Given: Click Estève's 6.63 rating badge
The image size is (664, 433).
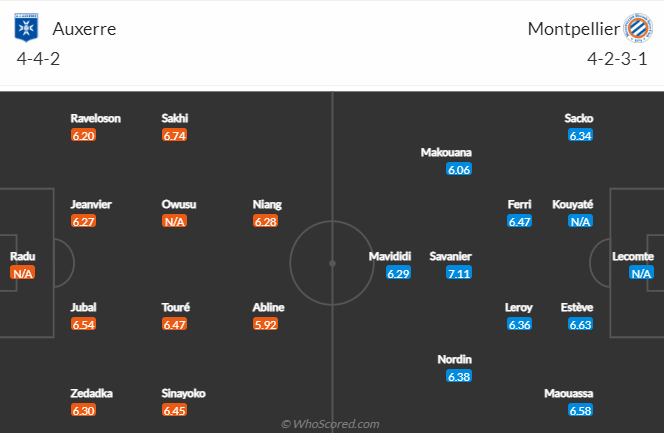Looking at the screenshot, I should (580, 324).
